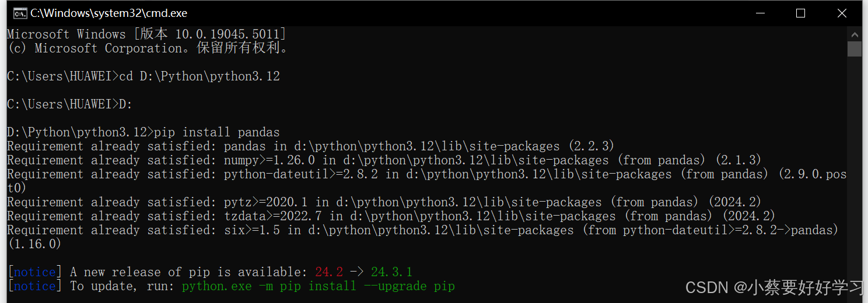Maximize the cmd.exe window
Screen dimensions: 868x303
pos(800,13)
